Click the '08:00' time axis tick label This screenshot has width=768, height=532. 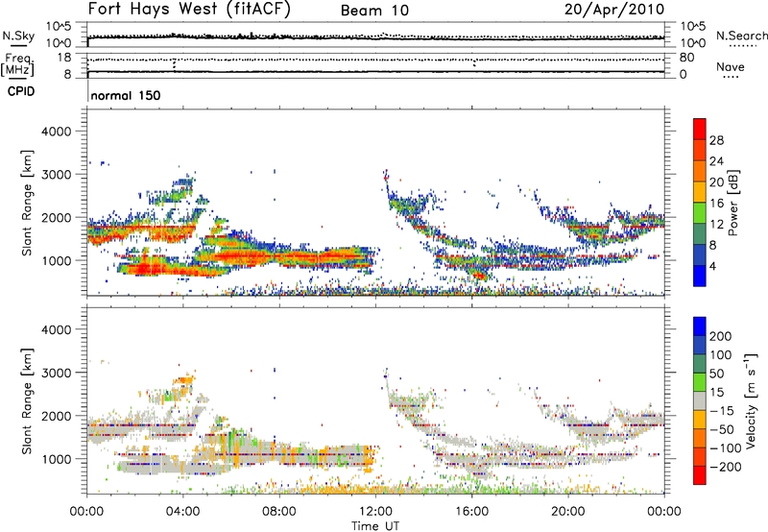coord(279,512)
